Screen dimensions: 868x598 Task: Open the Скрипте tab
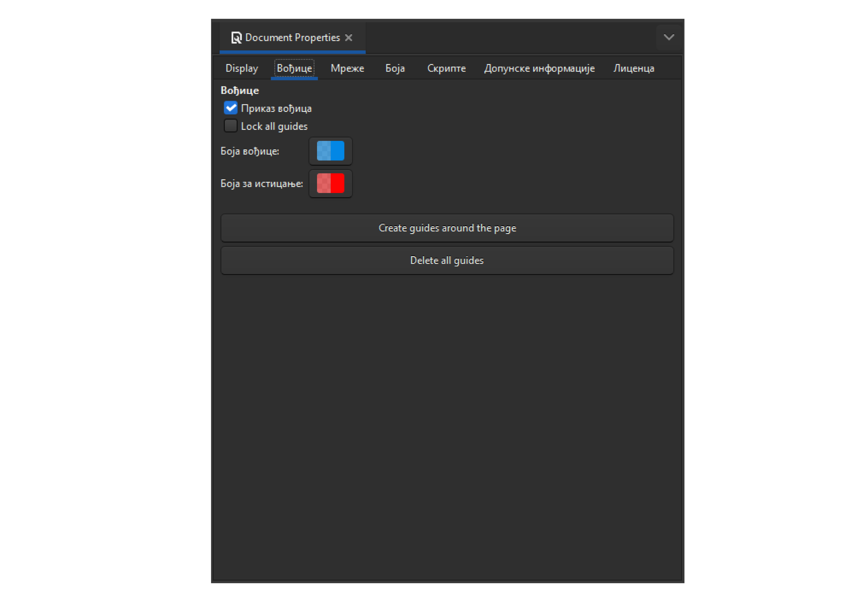coord(446,69)
